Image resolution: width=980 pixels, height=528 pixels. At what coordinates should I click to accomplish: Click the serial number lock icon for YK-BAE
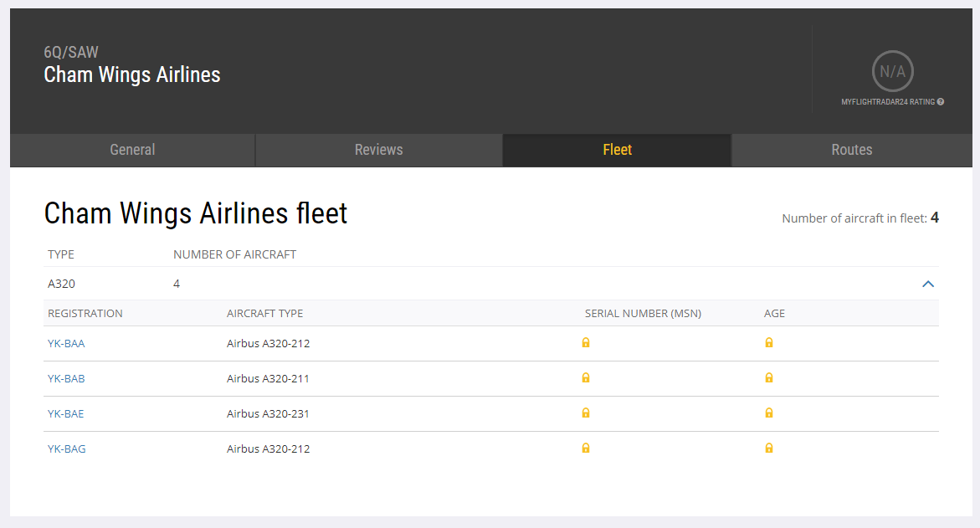(586, 413)
